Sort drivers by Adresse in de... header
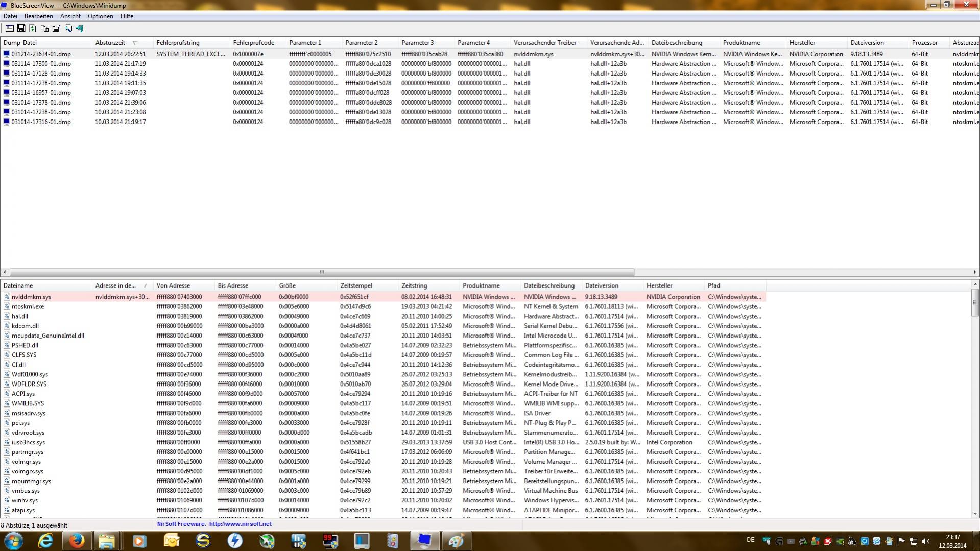The height and width of the screenshot is (551, 980). 123,286
